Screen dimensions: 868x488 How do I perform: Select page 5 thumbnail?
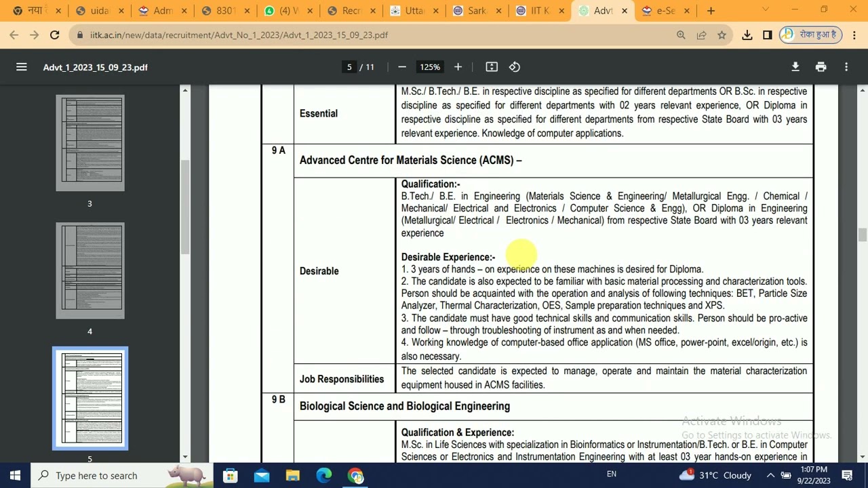[x=90, y=399]
